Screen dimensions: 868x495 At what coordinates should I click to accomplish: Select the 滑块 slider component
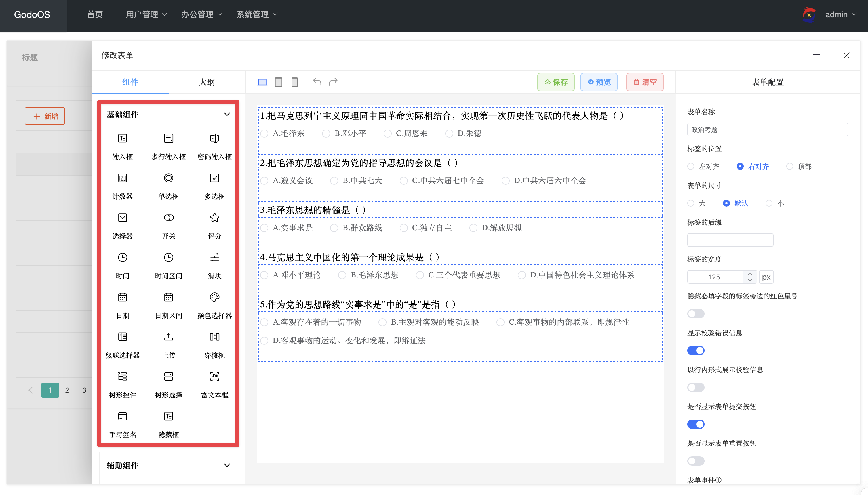(x=214, y=258)
